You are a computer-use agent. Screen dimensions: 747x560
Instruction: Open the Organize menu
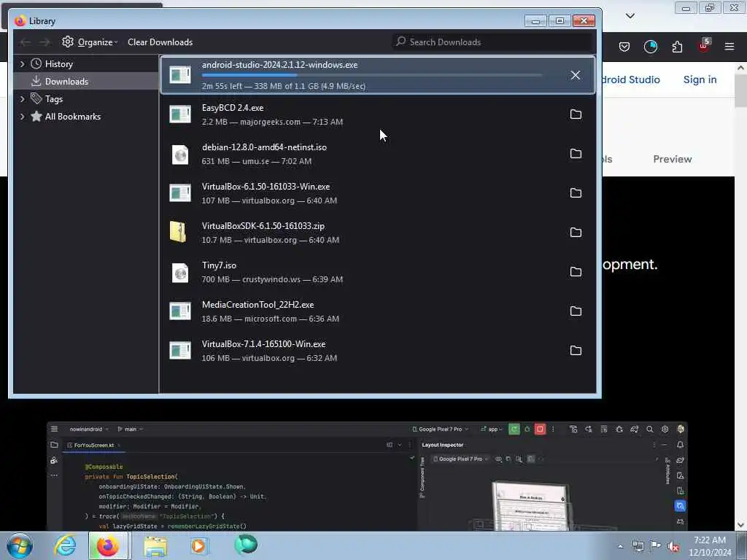pos(90,42)
